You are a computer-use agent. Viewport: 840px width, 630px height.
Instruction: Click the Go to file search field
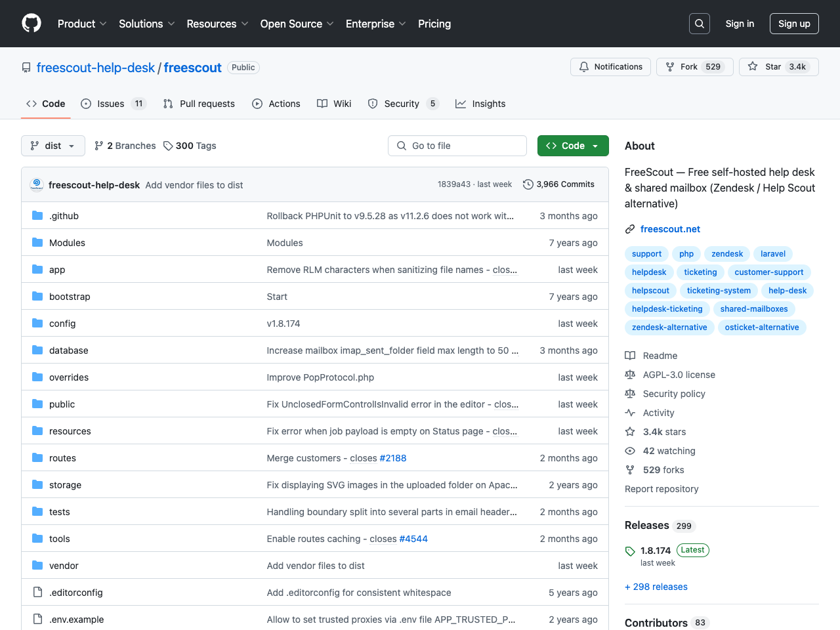pos(457,146)
